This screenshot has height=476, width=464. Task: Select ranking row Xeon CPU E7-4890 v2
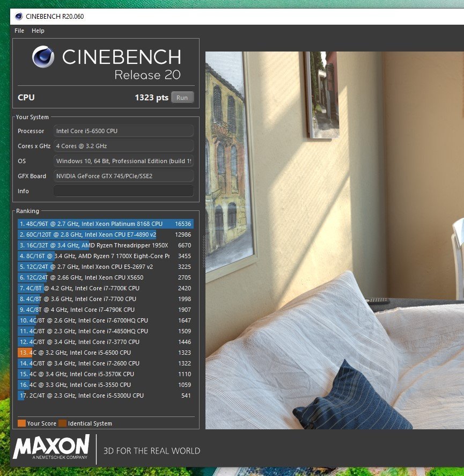click(x=106, y=235)
